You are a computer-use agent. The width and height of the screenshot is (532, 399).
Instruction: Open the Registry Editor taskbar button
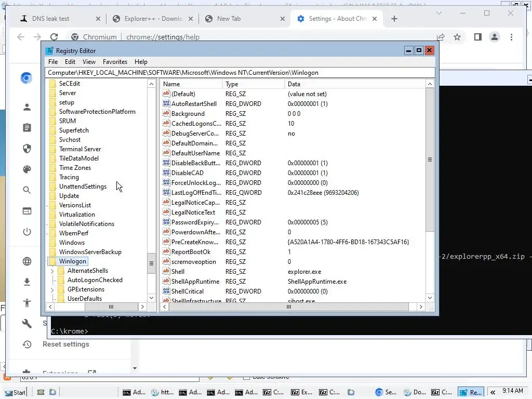click(x=471, y=392)
